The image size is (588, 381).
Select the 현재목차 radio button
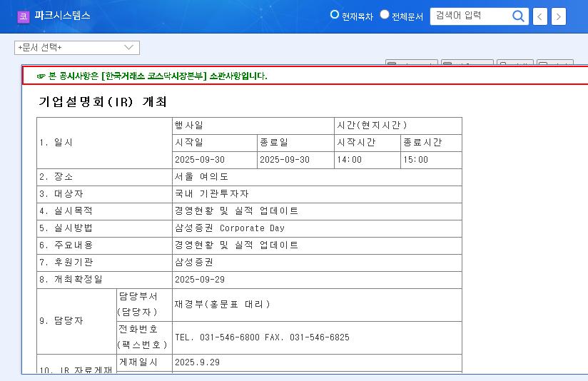coord(334,14)
